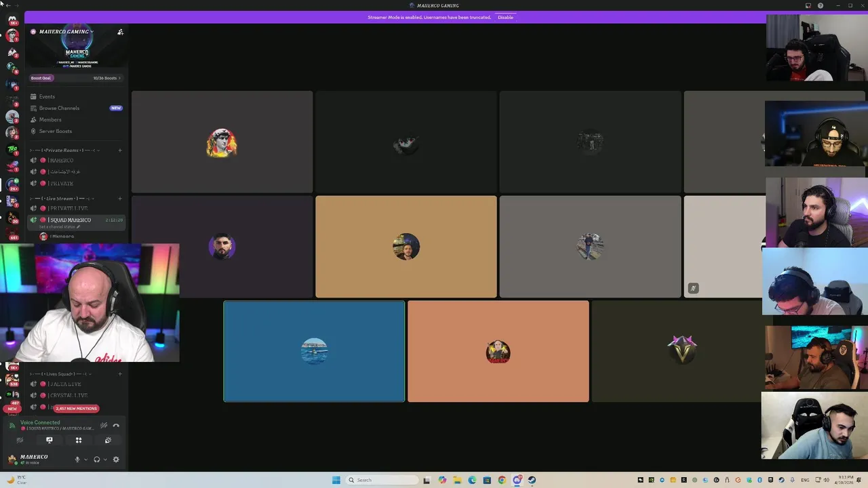The image size is (868, 488).
Task: Click the taskbar Search box
Action: point(382,480)
